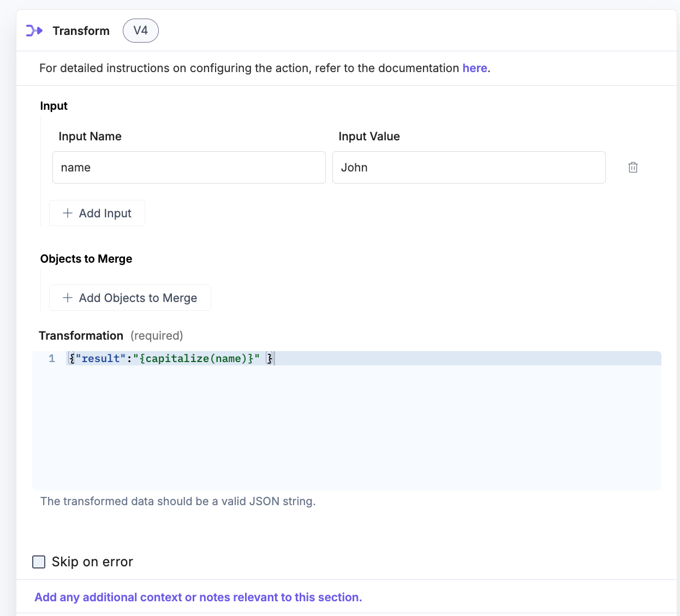This screenshot has width=680, height=616.
Task: Focus the Input Value field containing John
Action: click(x=468, y=168)
